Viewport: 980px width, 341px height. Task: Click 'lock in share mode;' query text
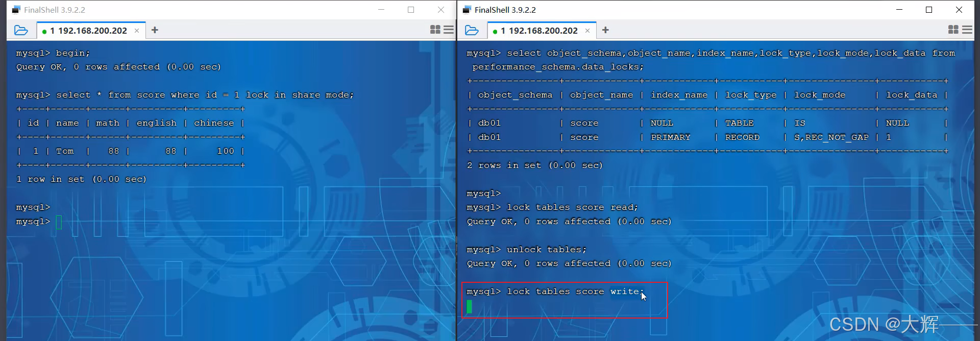300,95
